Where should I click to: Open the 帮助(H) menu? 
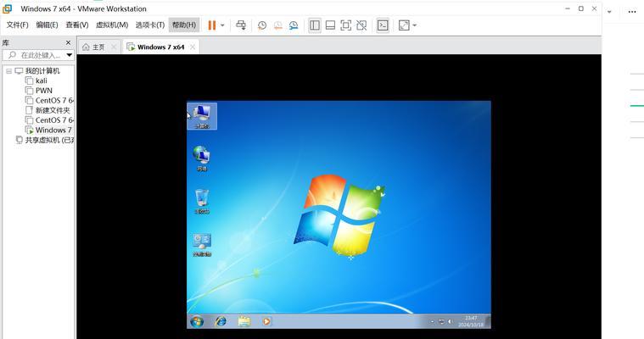(x=184, y=25)
